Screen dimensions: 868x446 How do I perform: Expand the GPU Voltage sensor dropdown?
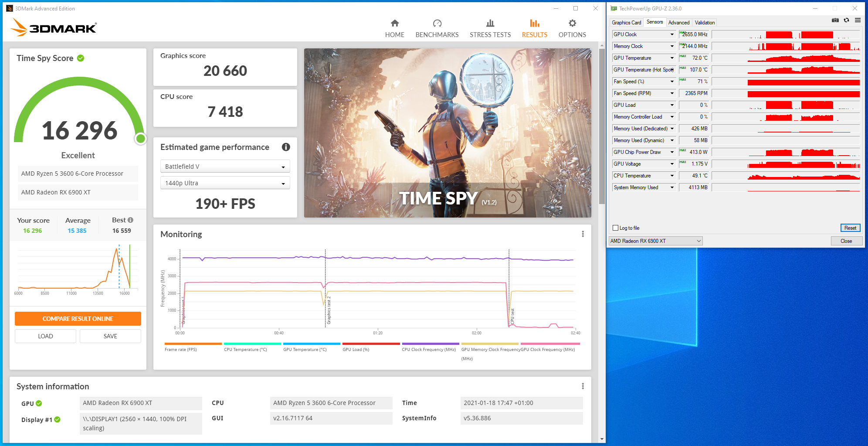672,164
